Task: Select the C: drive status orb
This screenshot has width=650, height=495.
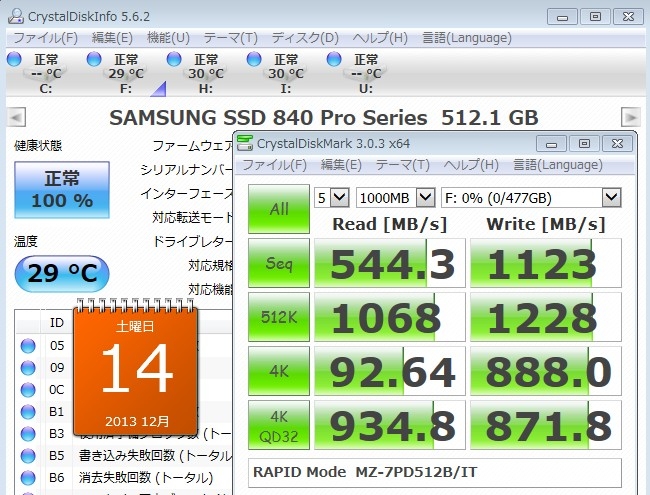Action: pos(14,59)
